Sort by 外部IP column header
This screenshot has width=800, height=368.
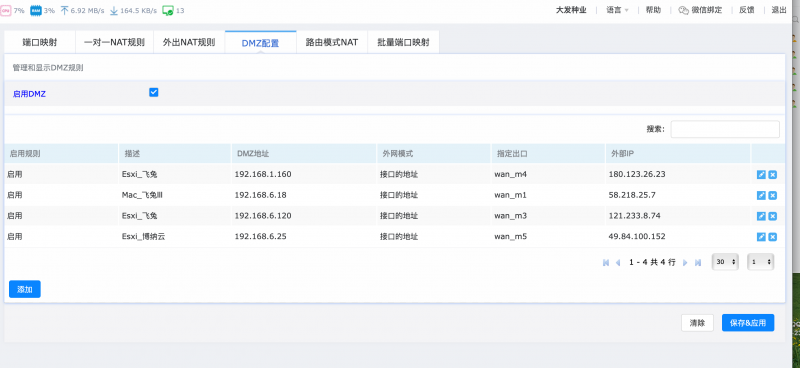pos(678,154)
